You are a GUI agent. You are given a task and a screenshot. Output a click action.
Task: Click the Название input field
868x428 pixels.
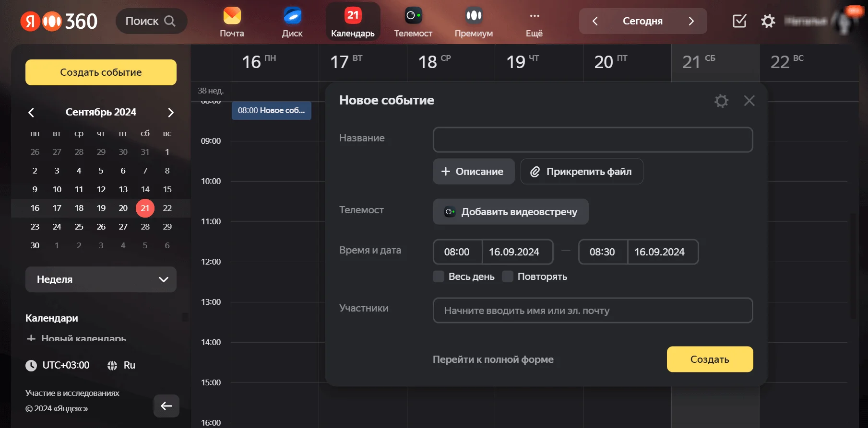593,140
